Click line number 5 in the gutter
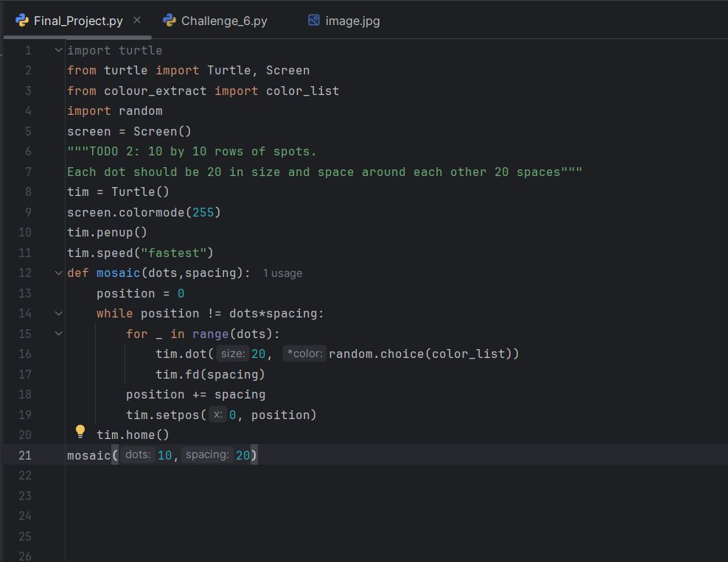The width and height of the screenshot is (728, 562). click(x=28, y=131)
